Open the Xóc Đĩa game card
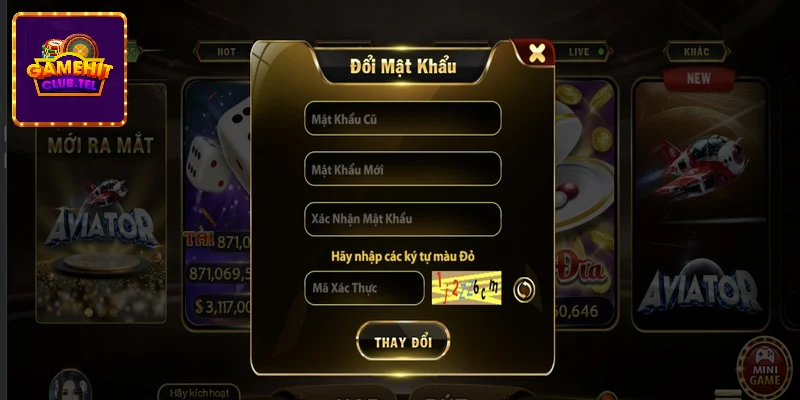 [586, 204]
